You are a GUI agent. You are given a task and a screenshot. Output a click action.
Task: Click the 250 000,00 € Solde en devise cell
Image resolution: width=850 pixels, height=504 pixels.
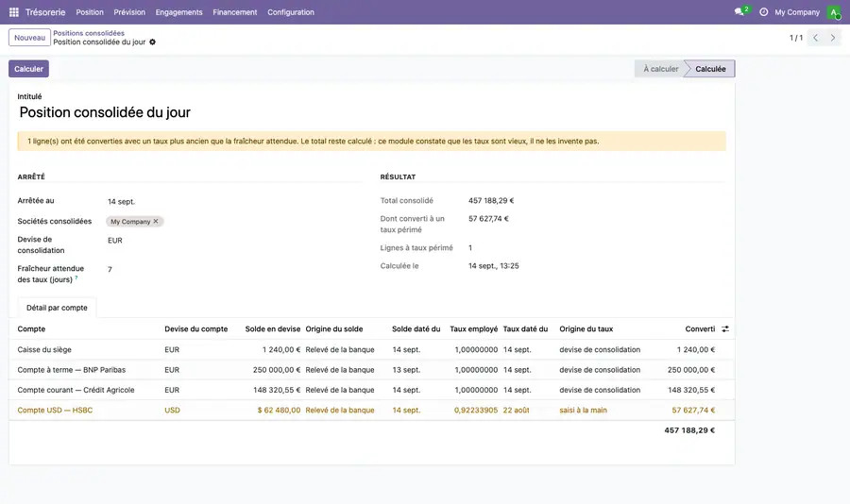(x=277, y=370)
